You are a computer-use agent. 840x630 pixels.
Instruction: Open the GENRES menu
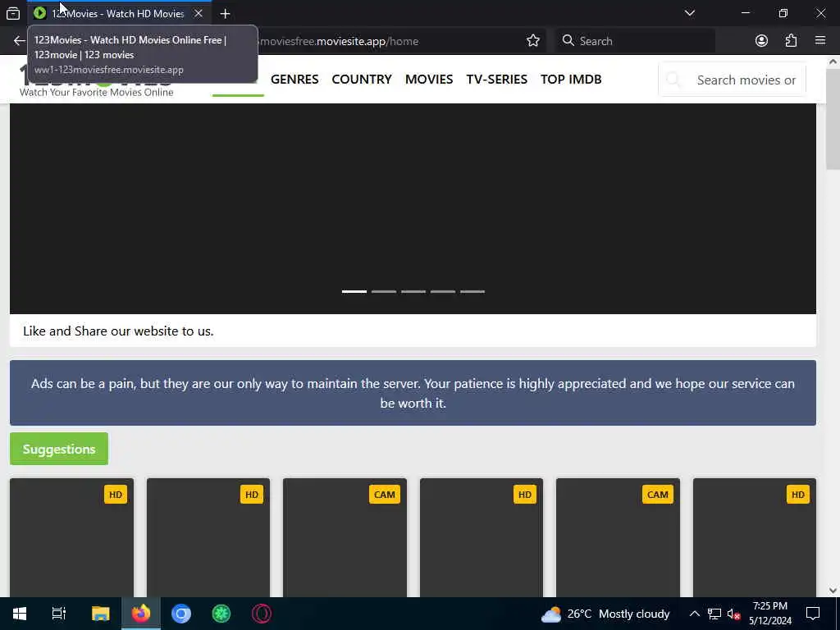[x=294, y=80]
